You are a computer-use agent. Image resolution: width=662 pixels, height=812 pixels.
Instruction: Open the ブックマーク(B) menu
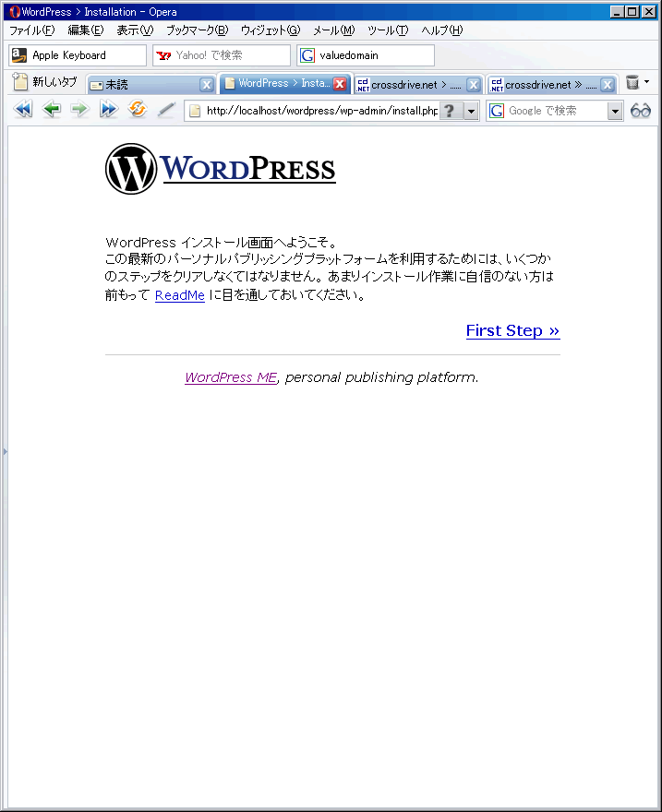[198, 30]
